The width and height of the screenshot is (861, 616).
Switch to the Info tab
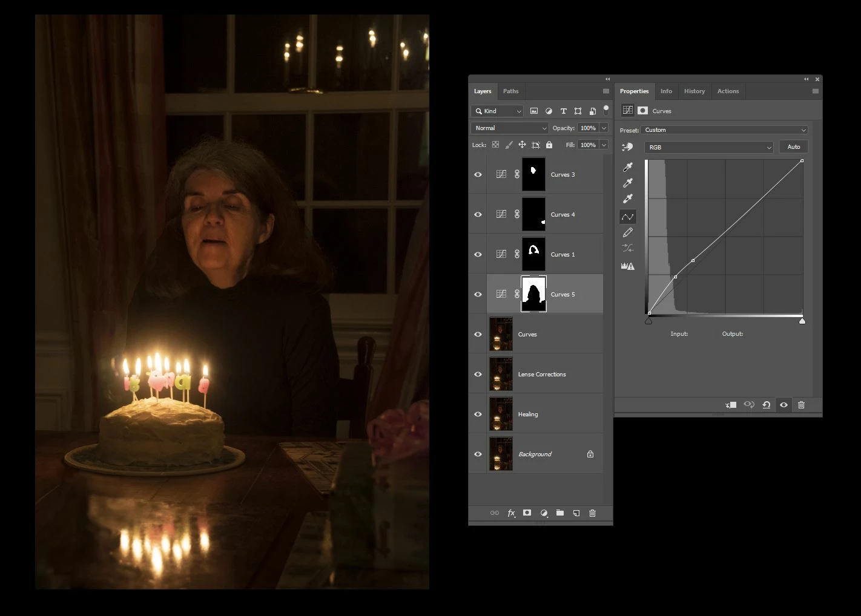point(666,91)
